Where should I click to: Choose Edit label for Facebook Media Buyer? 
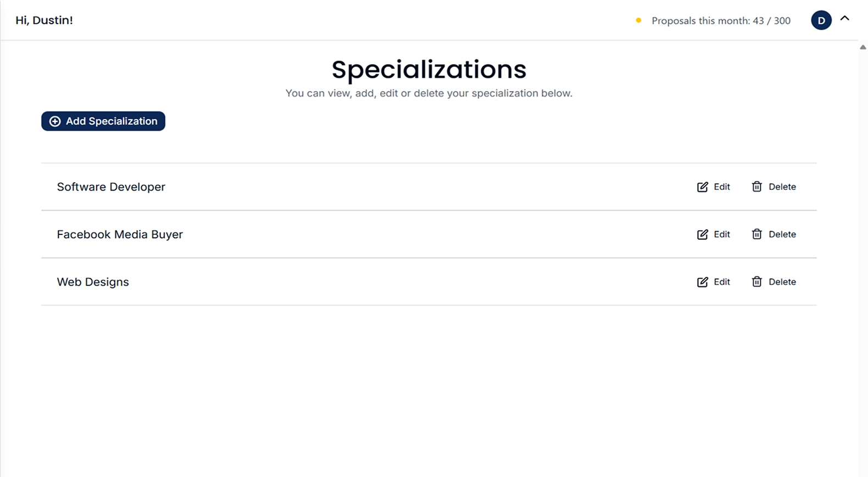[722, 234]
